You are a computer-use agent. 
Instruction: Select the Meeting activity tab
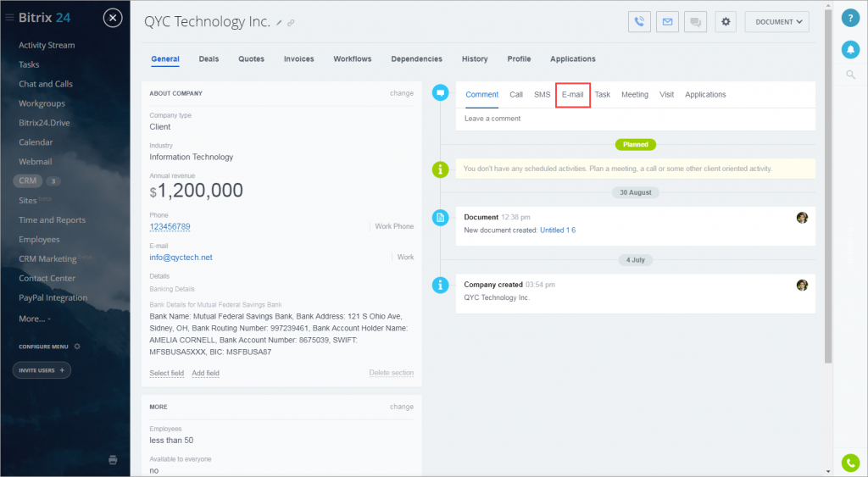click(634, 95)
